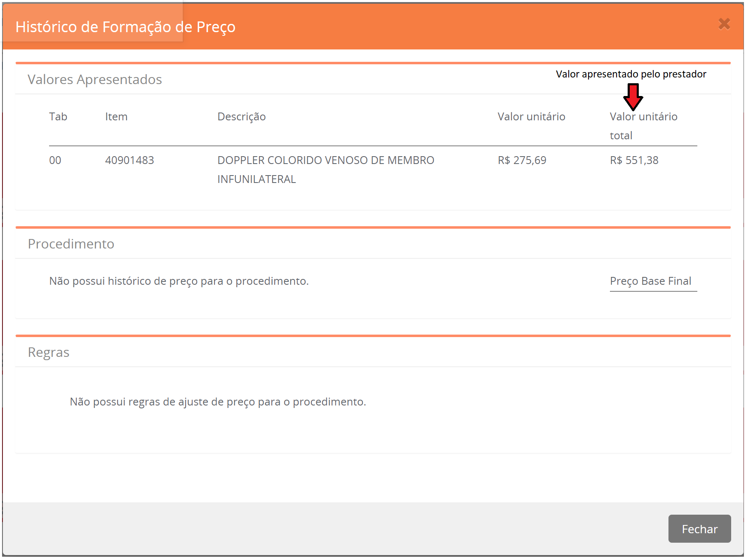
Task: Click the Tab column header
Action: [58, 117]
